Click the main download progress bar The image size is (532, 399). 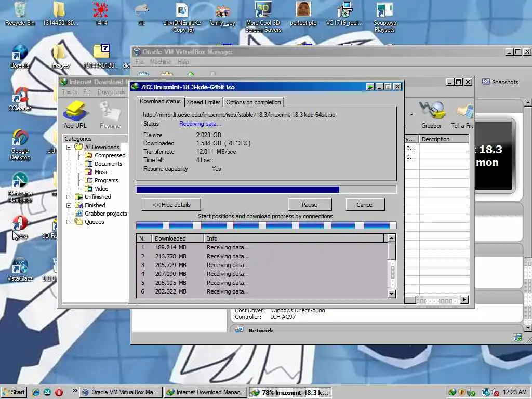coord(266,189)
